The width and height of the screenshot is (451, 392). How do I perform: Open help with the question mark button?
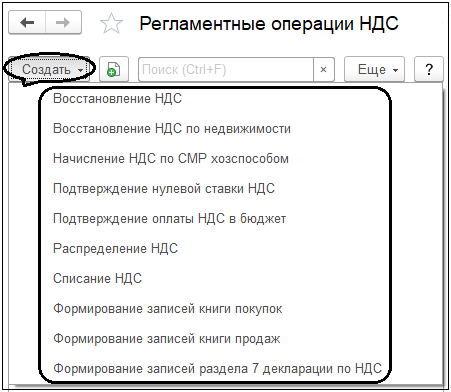429,70
